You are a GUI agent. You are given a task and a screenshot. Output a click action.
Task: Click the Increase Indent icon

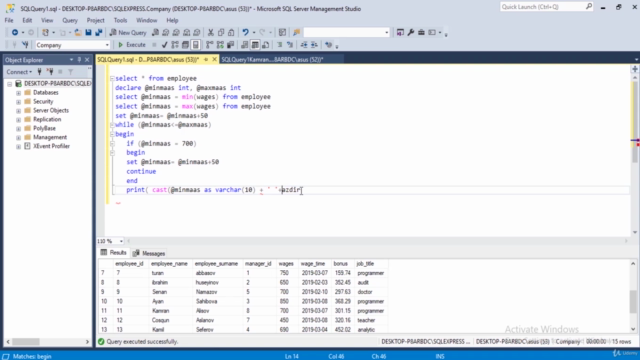[314, 45]
